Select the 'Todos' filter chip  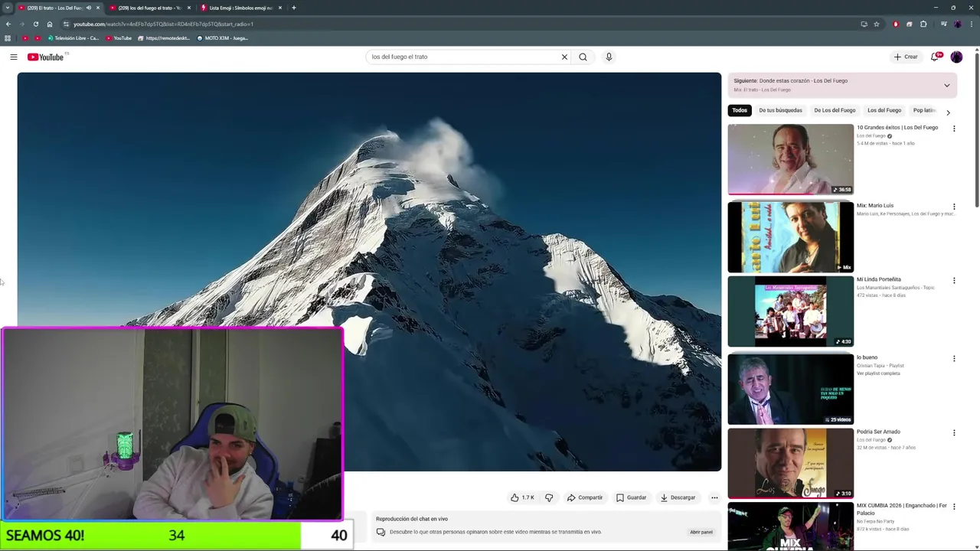pos(740,110)
